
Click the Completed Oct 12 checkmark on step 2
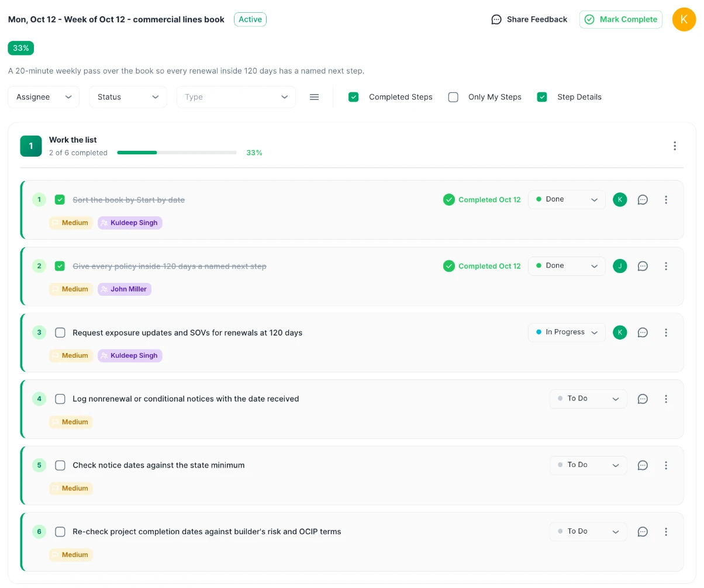[449, 266]
